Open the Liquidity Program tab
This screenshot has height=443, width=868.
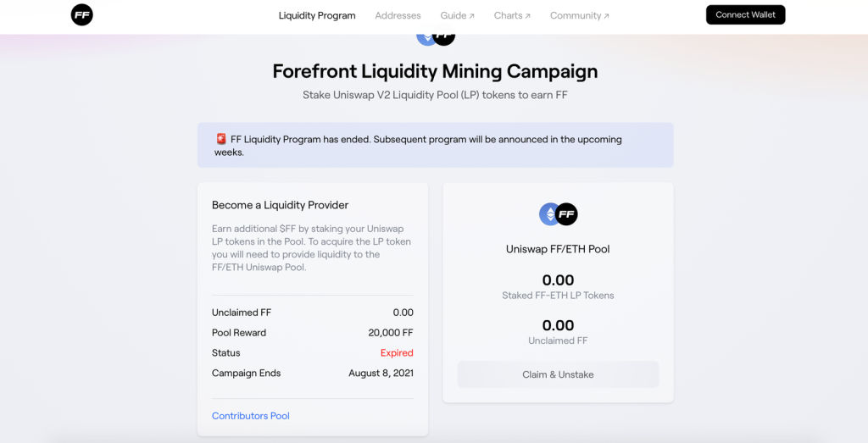click(x=317, y=15)
